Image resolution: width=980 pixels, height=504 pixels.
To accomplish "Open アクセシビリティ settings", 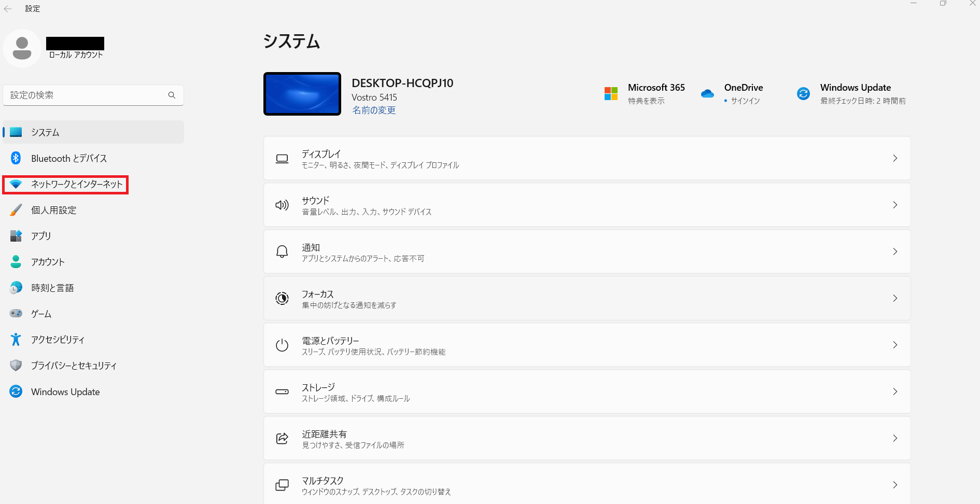I will click(x=93, y=340).
